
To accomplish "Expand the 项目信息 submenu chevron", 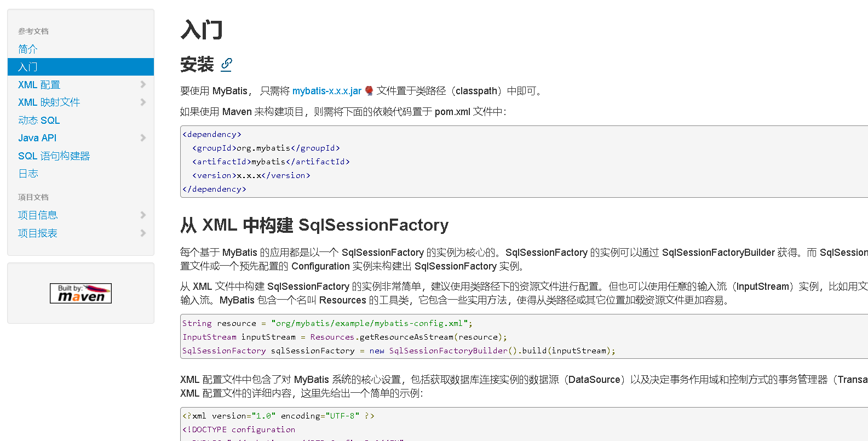I will pos(143,215).
